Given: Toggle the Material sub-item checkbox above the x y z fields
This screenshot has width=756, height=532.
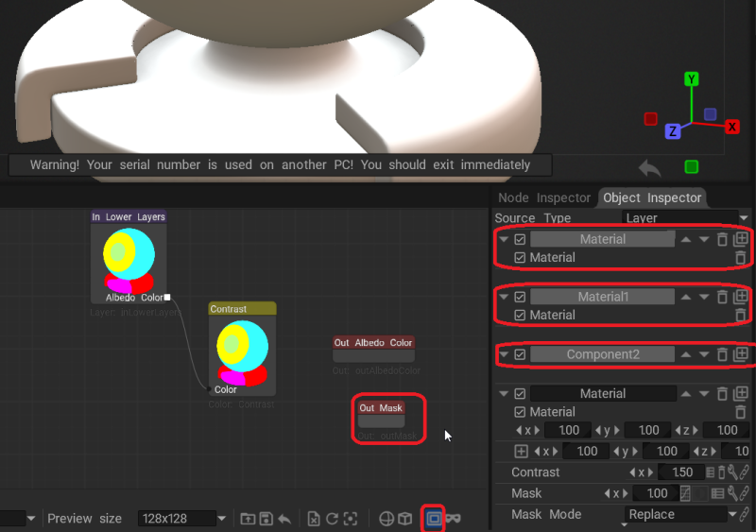Looking at the screenshot, I should point(520,412).
